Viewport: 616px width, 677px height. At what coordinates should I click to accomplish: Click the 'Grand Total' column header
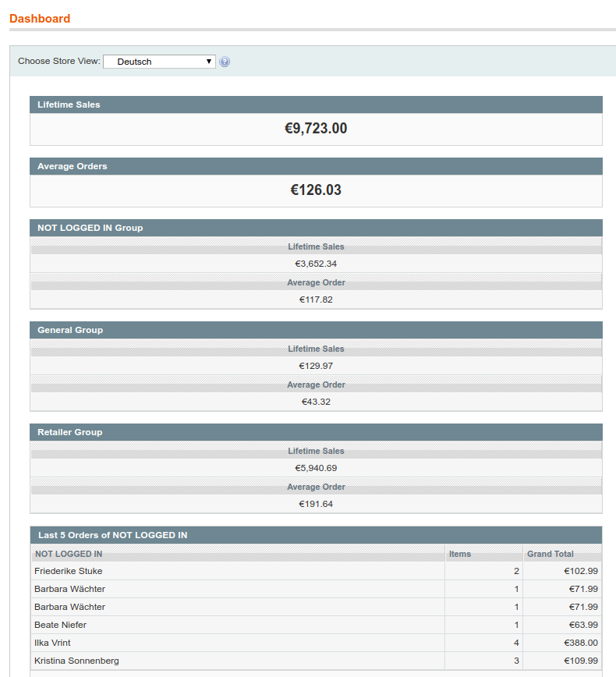pos(562,554)
